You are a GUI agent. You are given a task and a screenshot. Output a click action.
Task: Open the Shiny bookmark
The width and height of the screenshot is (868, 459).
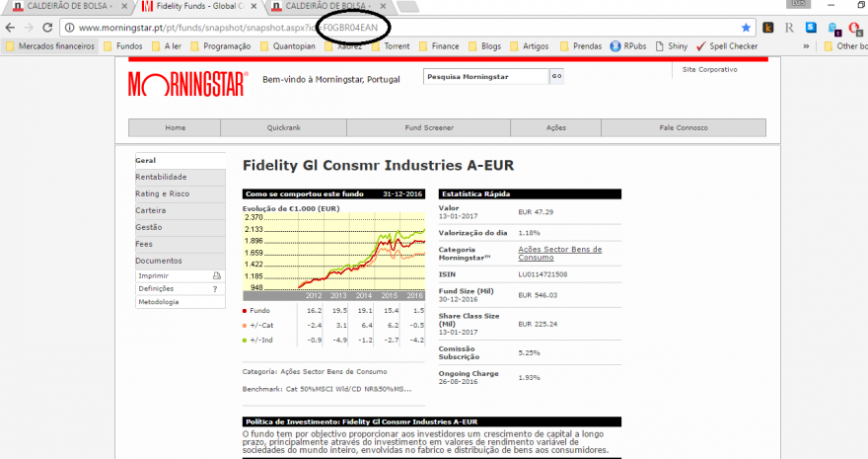(672, 46)
